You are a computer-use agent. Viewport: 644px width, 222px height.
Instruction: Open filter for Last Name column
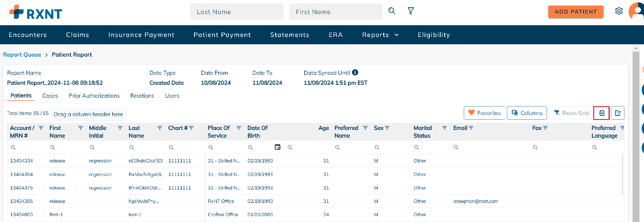pyautogui.click(x=160, y=128)
